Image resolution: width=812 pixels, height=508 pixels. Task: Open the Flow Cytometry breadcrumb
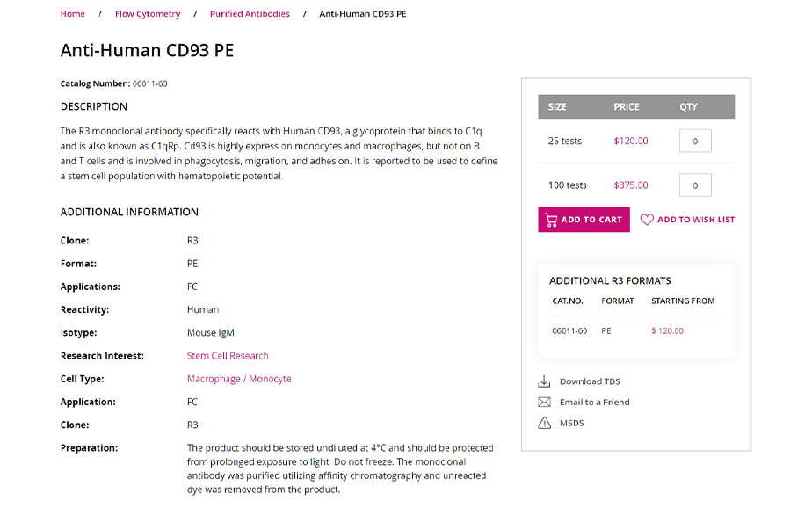pos(148,14)
